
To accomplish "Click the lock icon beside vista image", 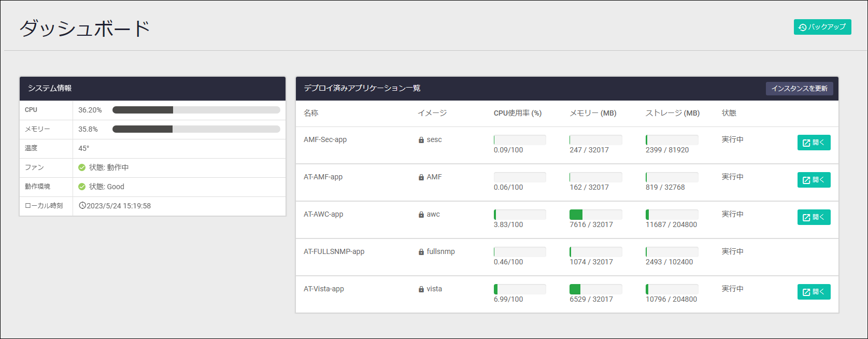I will [x=421, y=289].
